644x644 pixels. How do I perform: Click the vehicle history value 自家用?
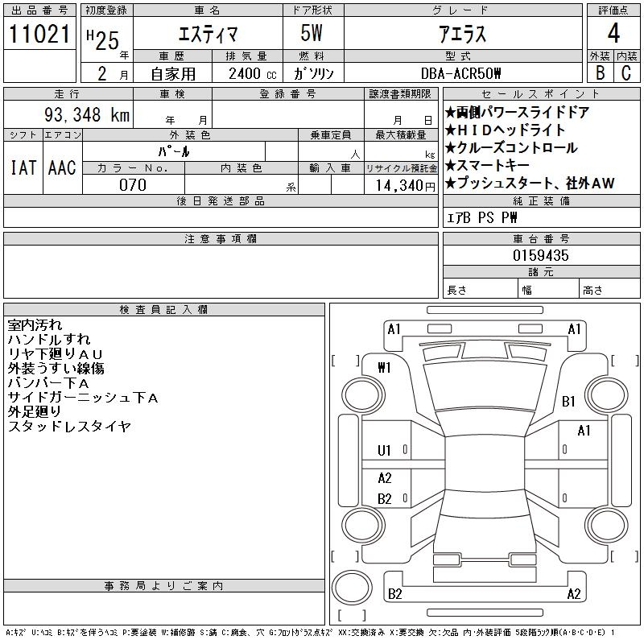pos(173,74)
